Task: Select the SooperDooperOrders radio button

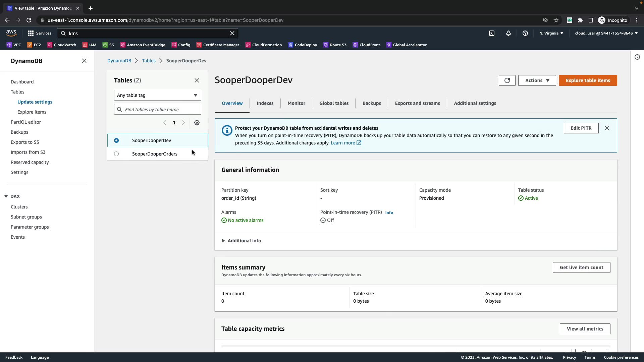Action: pyautogui.click(x=116, y=154)
